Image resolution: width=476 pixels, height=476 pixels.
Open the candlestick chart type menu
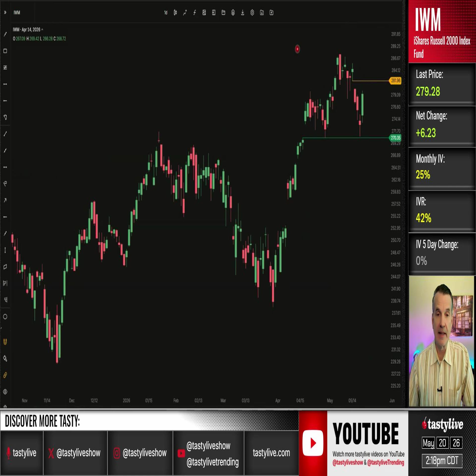(x=175, y=13)
